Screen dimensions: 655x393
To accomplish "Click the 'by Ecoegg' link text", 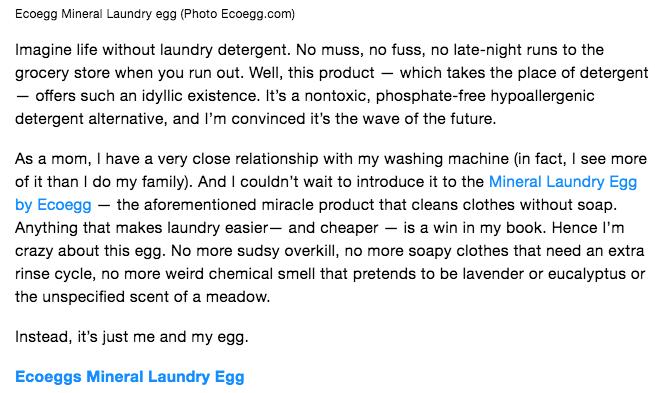I will tap(53, 205).
